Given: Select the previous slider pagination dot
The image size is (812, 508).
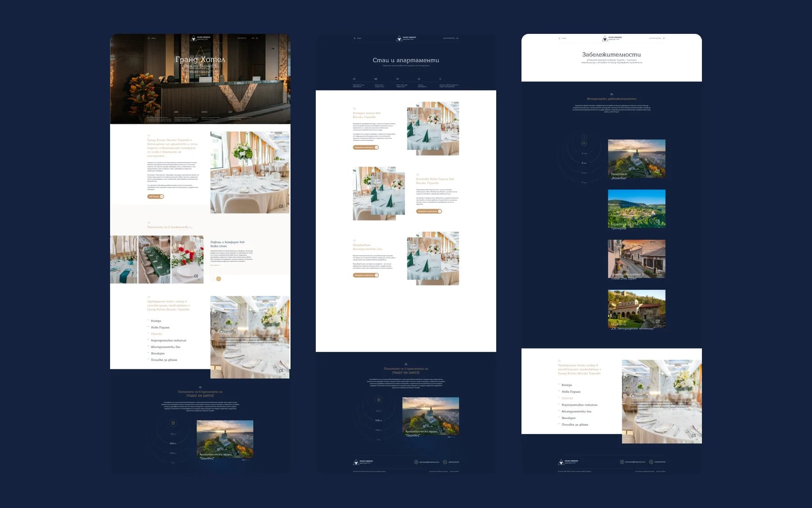Looking at the screenshot, I should pos(213,279).
